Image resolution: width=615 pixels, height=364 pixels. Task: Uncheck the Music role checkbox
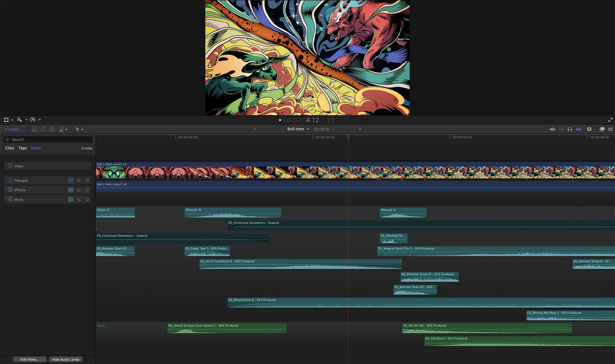coord(10,199)
